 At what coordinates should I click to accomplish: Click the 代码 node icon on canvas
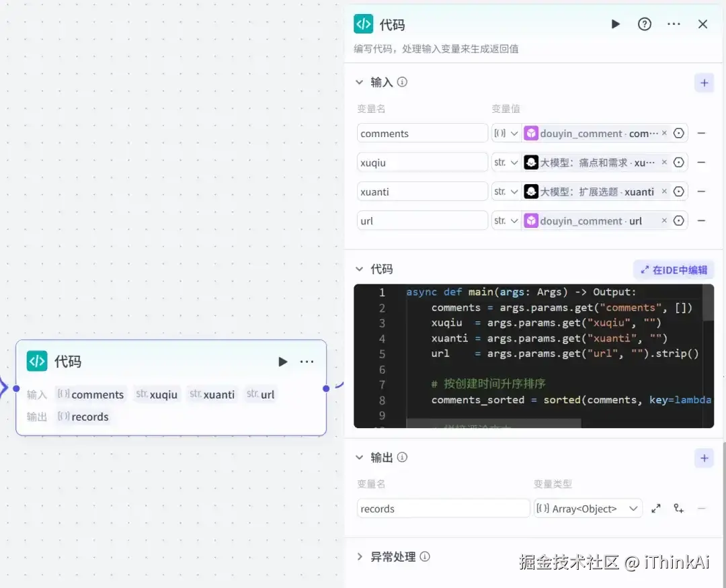tap(37, 361)
